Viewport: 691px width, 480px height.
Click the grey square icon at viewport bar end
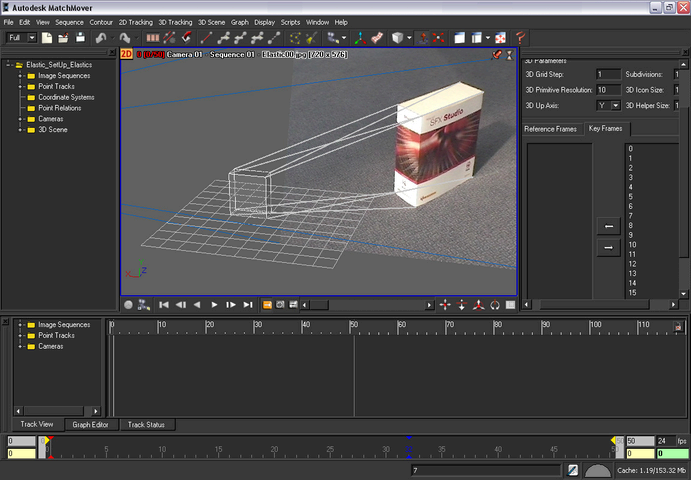(x=510, y=305)
